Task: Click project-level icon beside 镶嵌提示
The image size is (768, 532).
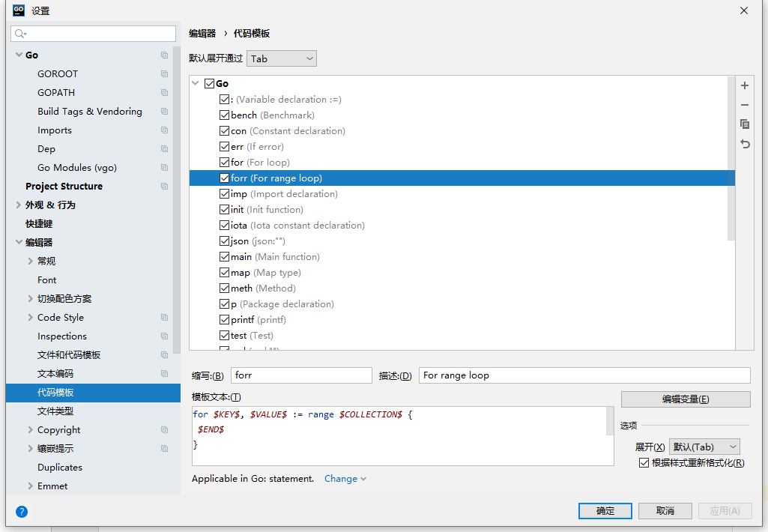Action: tap(165, 449)
